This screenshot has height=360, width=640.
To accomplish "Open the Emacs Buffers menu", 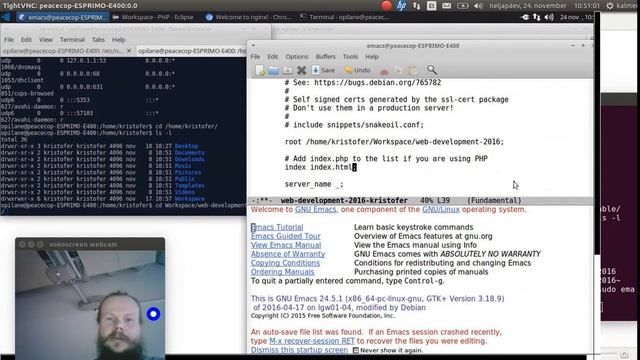I will 325,57.
